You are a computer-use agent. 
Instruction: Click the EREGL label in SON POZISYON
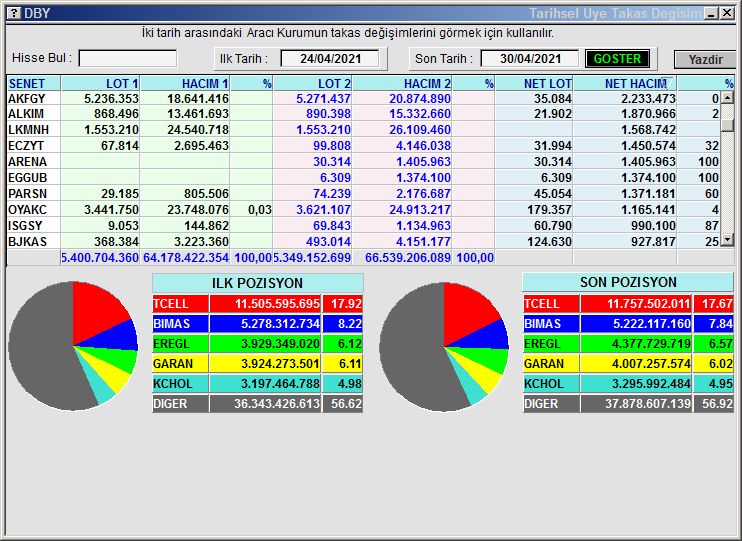[542, 344]
